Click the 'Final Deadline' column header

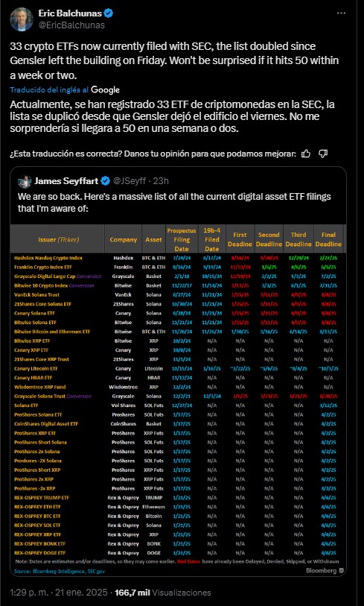click(328, 239)
